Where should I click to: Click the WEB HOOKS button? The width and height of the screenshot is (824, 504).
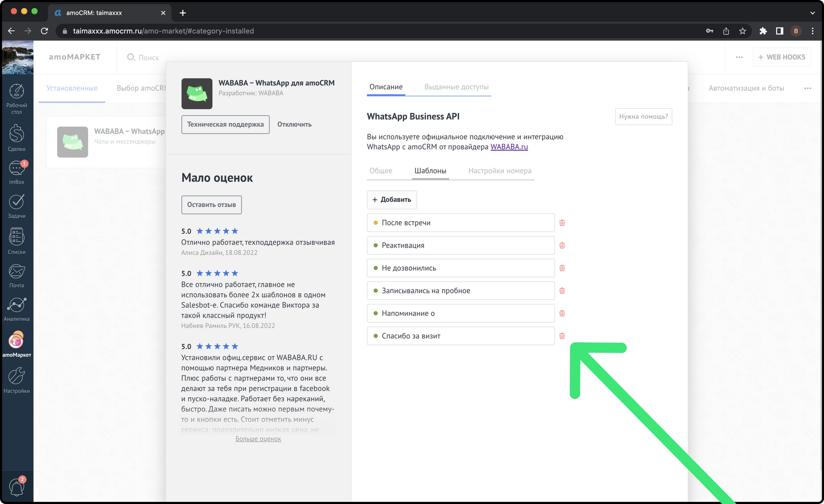tap(782, 57)
